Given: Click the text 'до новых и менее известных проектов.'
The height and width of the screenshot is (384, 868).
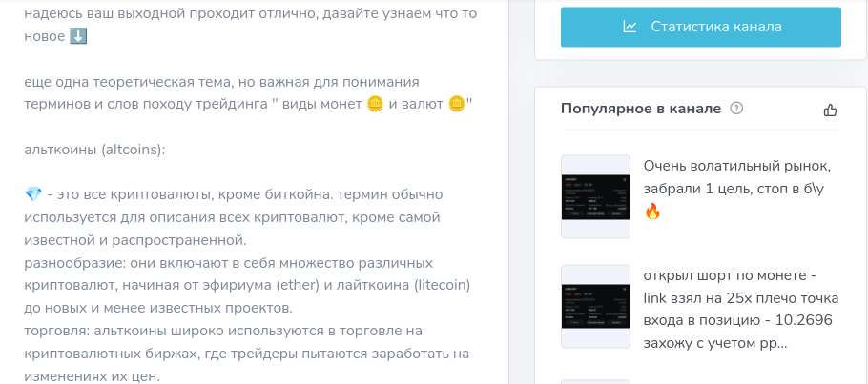Looking at the screenshot, I should 158,307.
